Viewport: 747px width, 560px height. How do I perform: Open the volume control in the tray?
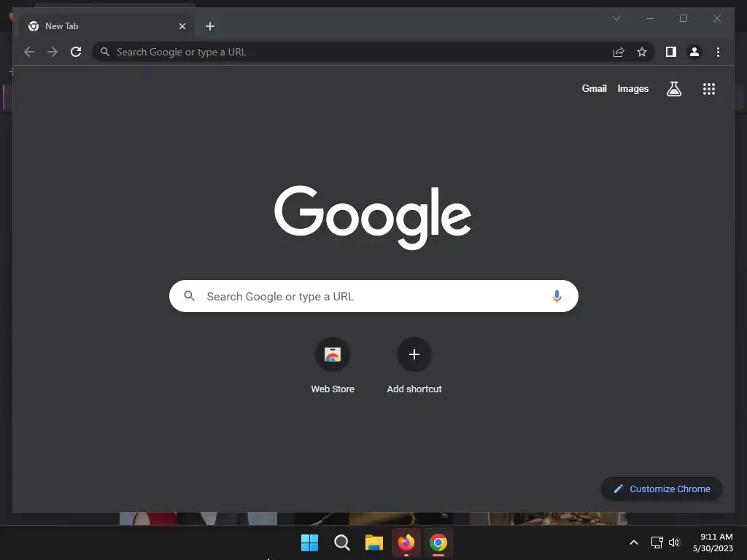pos(673,542)
